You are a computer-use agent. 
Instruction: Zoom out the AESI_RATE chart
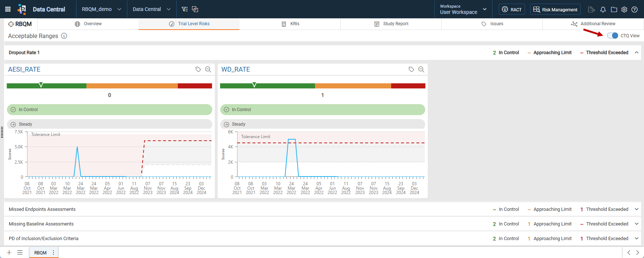pyautogui.click(x=208, y=69)
